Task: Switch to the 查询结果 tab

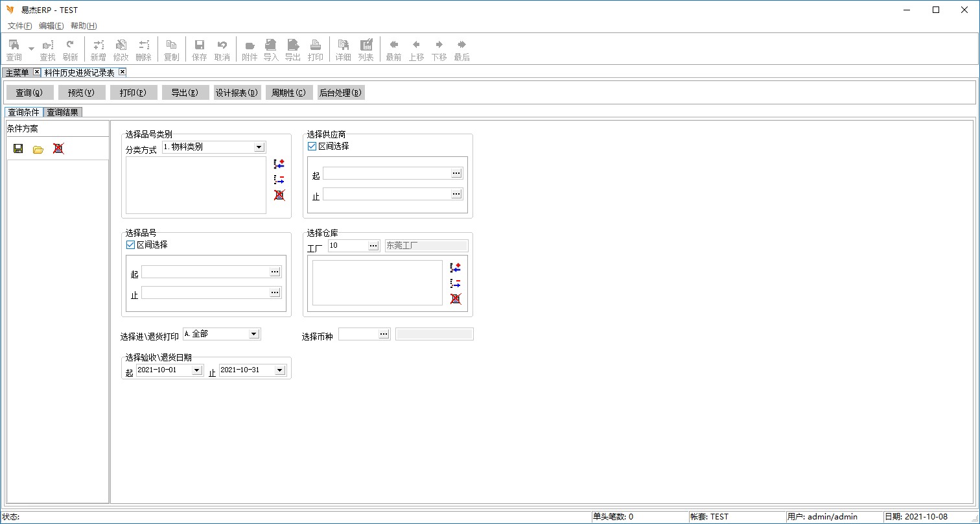Action: tap(63, 112)
